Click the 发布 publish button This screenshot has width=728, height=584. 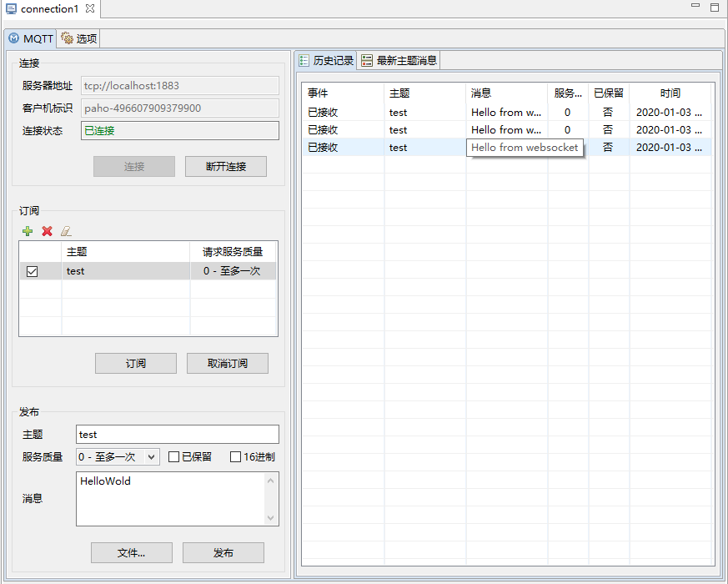coord(223,553)
